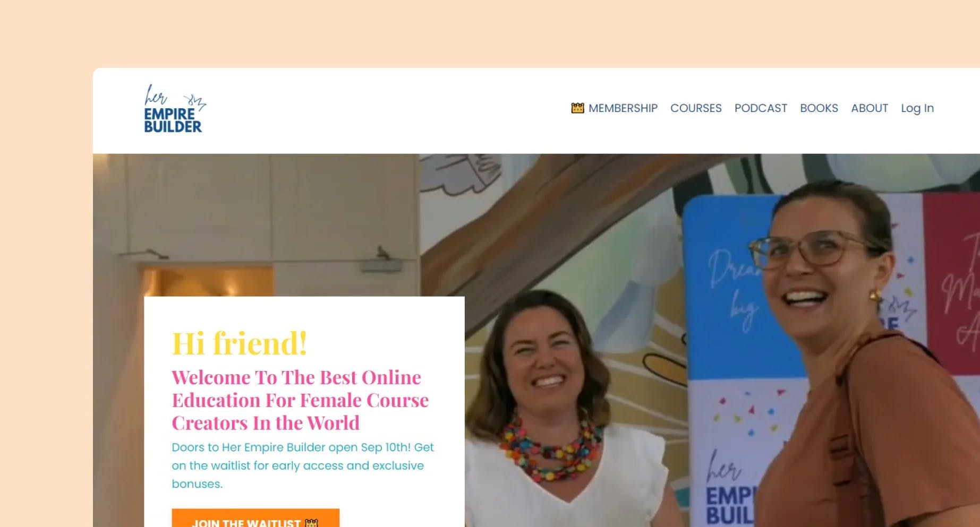Join the waitlist via the orange button

coord(255,518)
